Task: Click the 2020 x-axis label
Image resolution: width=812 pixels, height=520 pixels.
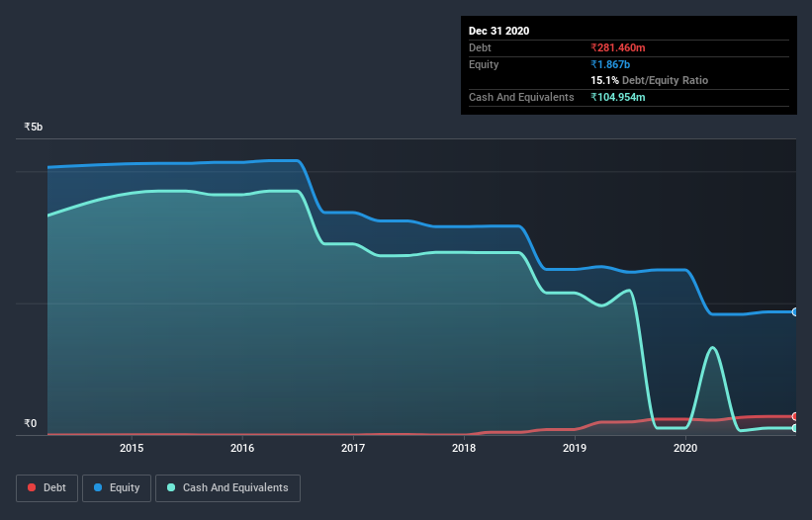Action: click(x=685, y=448)
